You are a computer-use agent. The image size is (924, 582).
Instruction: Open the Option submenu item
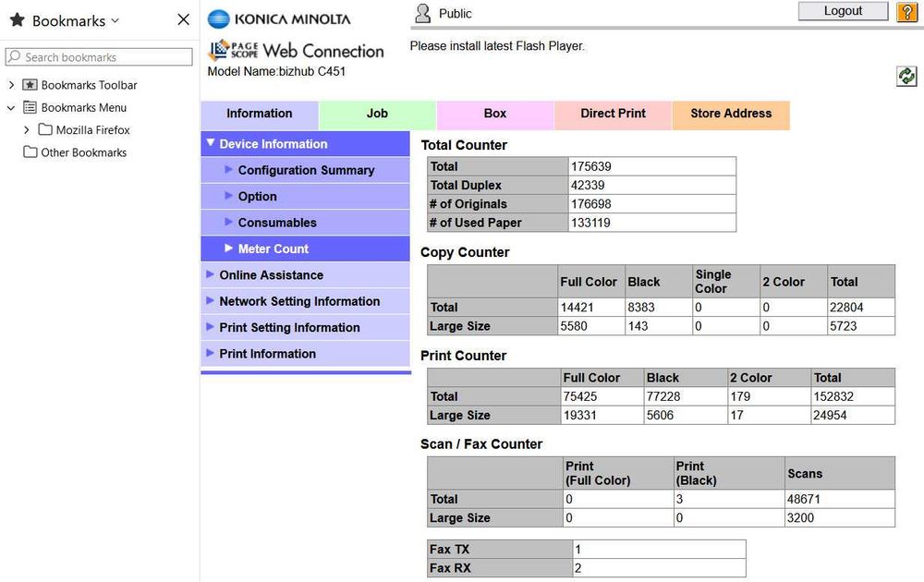point(305,196)
